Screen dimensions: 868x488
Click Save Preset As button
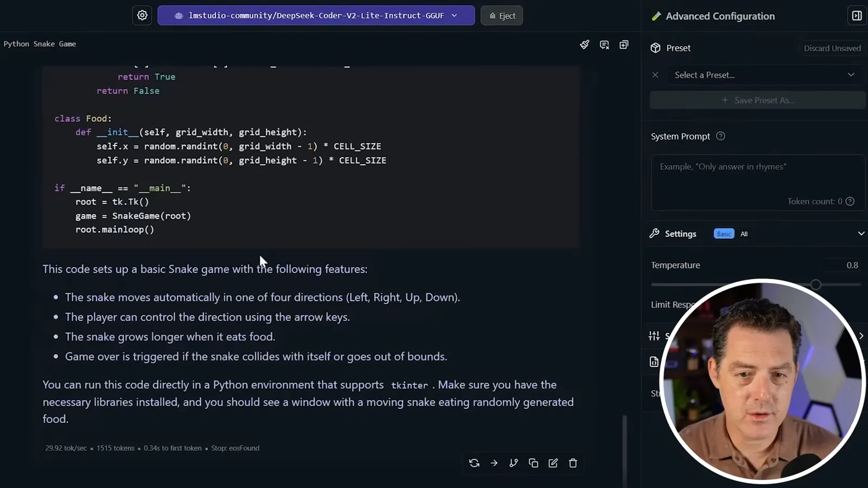757,100
